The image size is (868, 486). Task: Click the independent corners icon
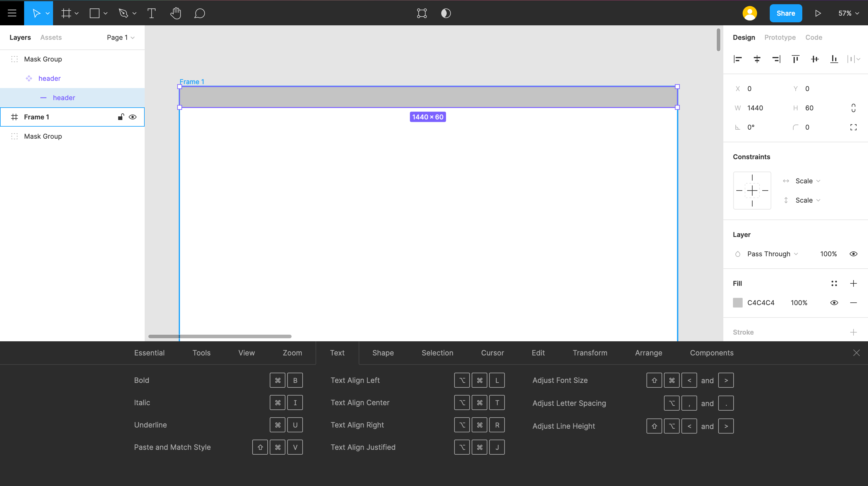tap(853, 127)
